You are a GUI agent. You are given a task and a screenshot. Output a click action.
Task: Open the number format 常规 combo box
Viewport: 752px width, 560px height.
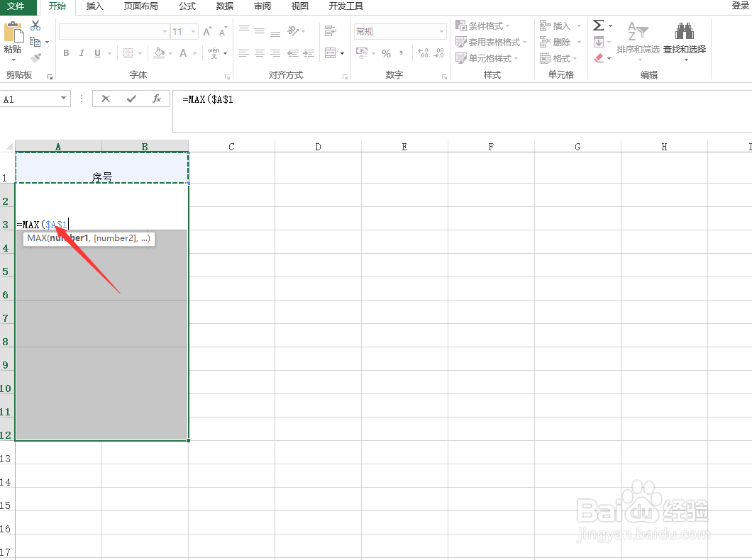coord(400,32)
